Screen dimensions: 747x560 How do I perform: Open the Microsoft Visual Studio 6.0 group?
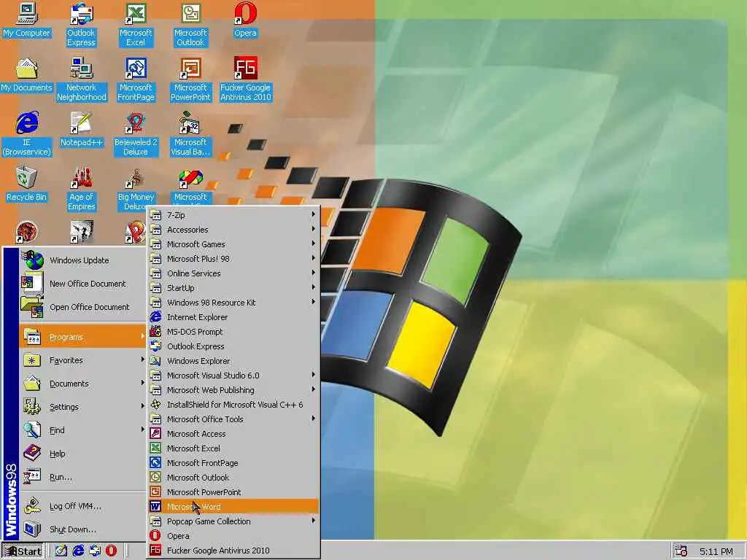tap(233, 376)
